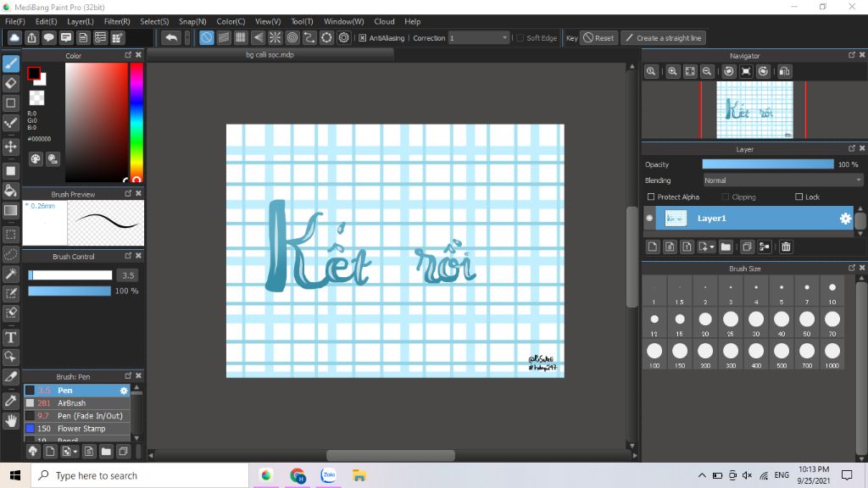Click Create a straight line button

click(663, 38)
